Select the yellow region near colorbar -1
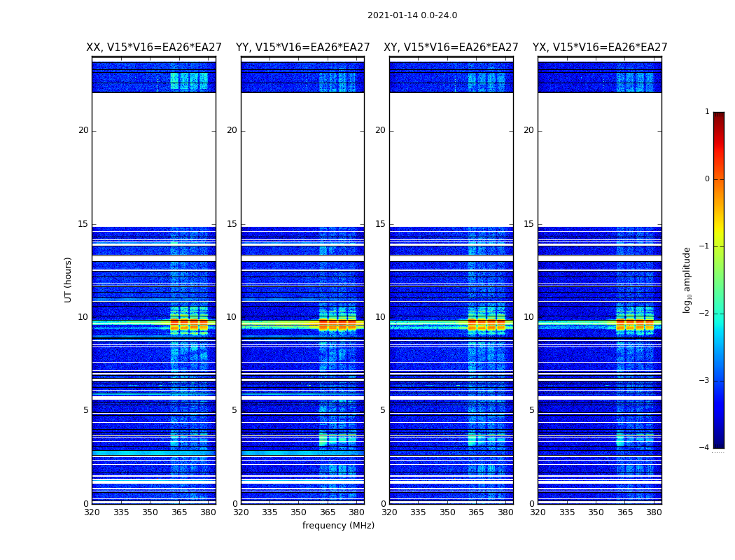Image resolution: width=735 pixels, height=560 pixels. click(x=719, y=240)
